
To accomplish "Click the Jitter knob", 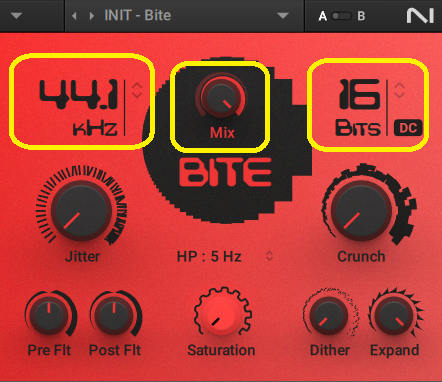I will (x=80, y=210).
